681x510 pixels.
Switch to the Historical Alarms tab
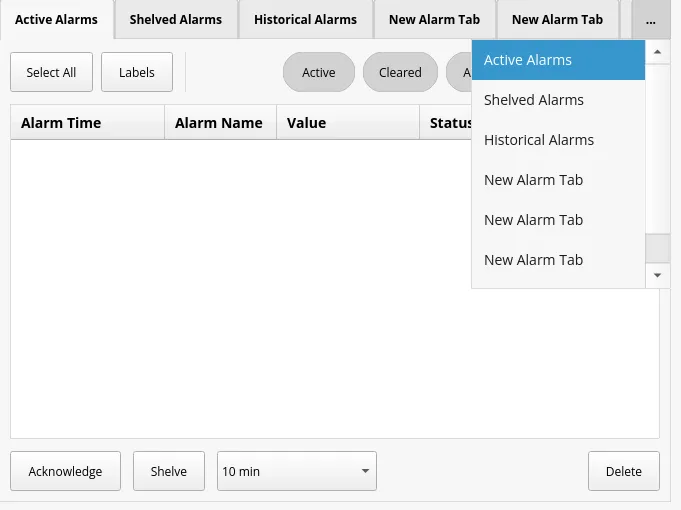click(305, 20)
